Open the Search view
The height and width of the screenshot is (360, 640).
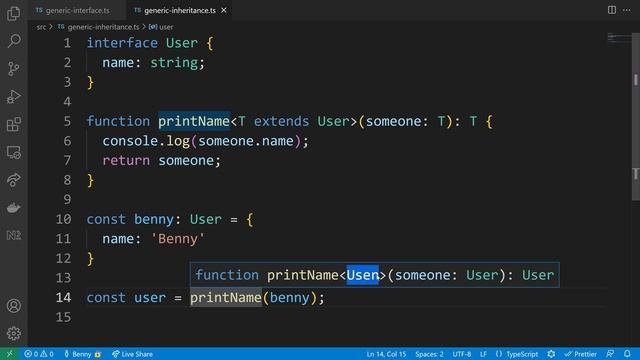[x=13, y=41]
